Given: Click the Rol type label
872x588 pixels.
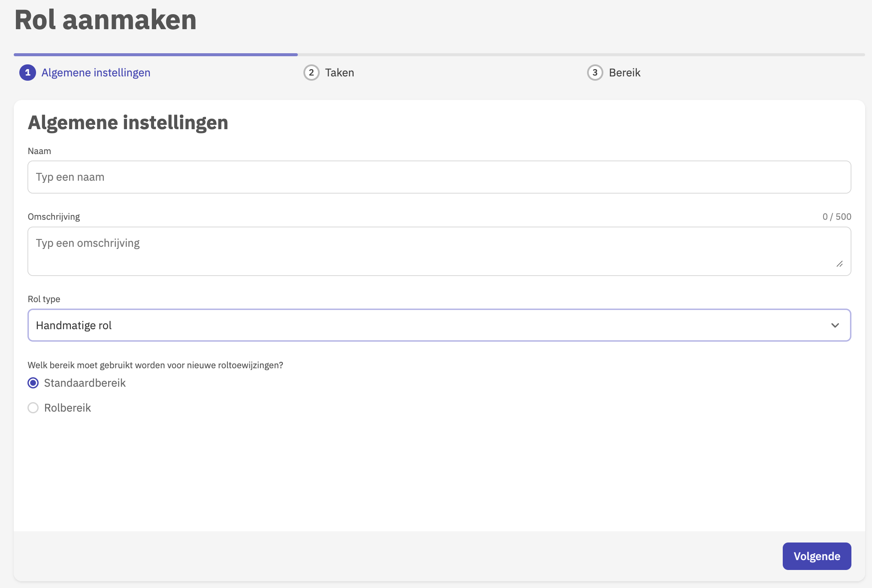Looking at the screenshot, I should [x=44, y=299].
